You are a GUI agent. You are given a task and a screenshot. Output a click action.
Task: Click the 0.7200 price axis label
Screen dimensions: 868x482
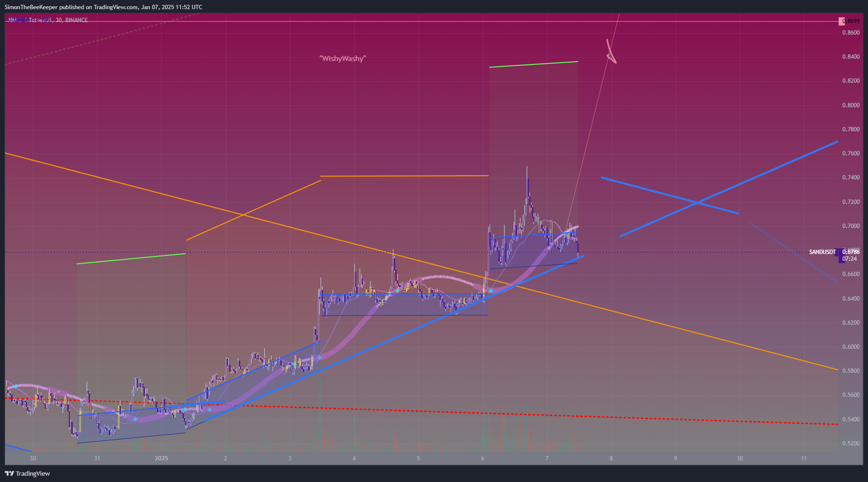coord(851,202)
